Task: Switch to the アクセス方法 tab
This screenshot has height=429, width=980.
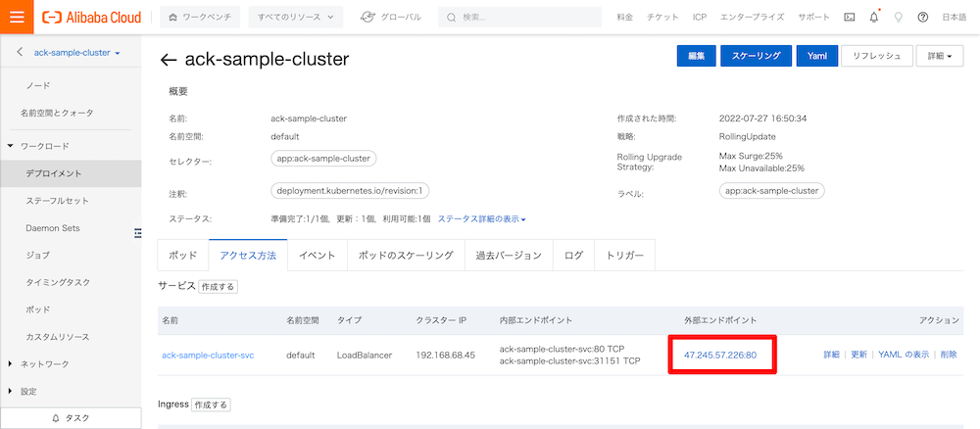Action: tap(248, 256)
